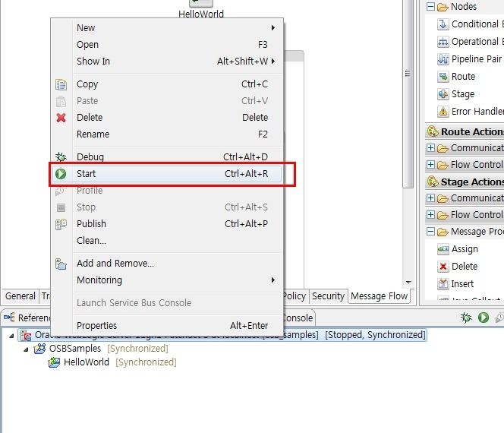Select the Error Handler icon in palette
Image resolution: width=504 pixels, height=433 pixels.
pos(443,112)
